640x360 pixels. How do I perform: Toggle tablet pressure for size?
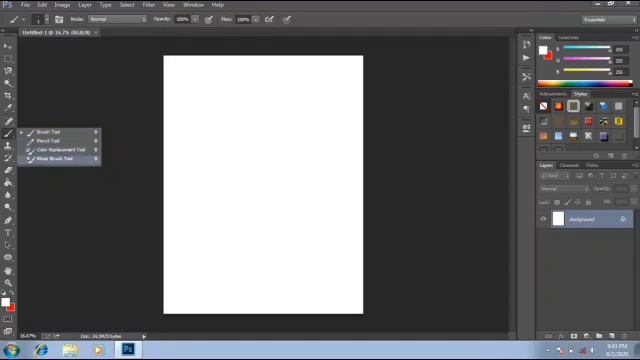click(287, 19)
